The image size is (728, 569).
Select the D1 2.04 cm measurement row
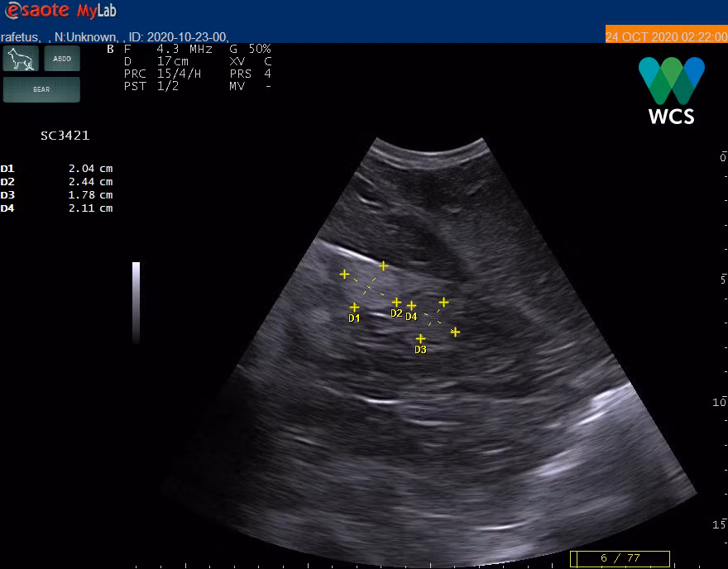(57, 169)
